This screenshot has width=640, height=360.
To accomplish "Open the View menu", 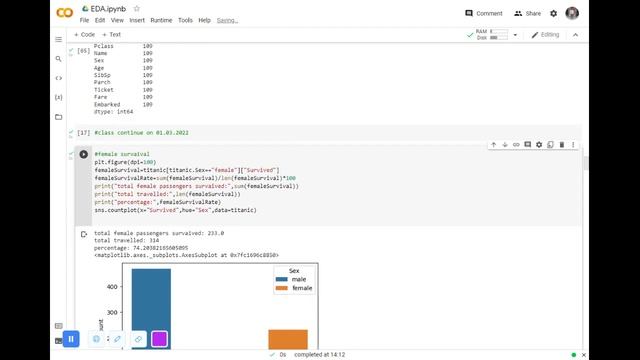I will click(x=117, y=20).
